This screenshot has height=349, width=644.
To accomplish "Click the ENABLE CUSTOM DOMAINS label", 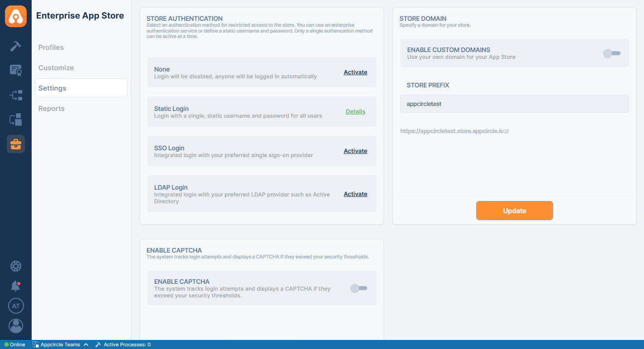I will (x=449, y=50).
